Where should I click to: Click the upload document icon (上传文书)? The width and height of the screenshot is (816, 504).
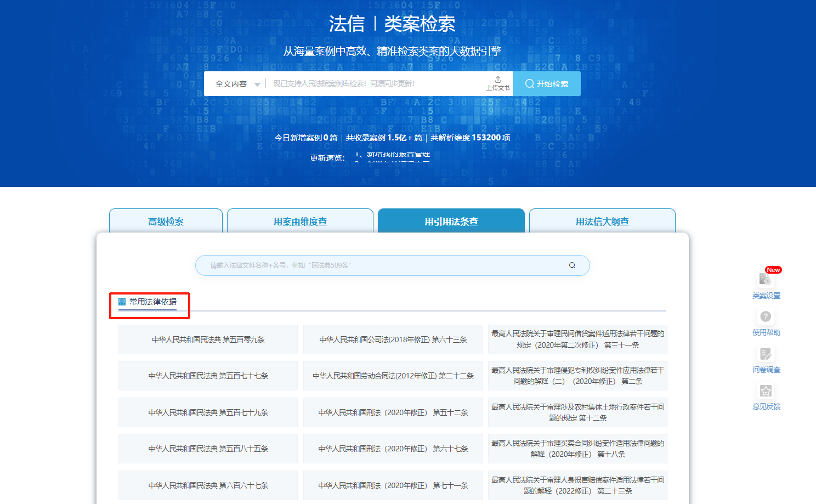pyautogui.click(x=498, y=80)
